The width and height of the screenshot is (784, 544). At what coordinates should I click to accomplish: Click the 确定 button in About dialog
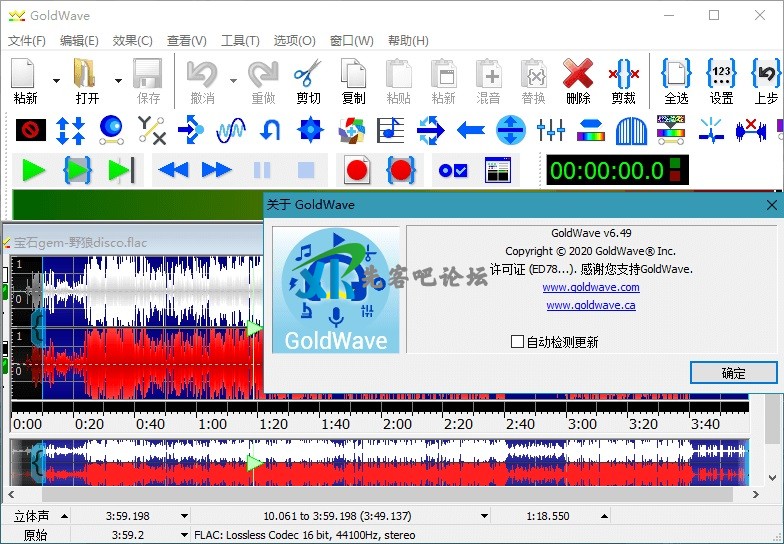(733, 373)
